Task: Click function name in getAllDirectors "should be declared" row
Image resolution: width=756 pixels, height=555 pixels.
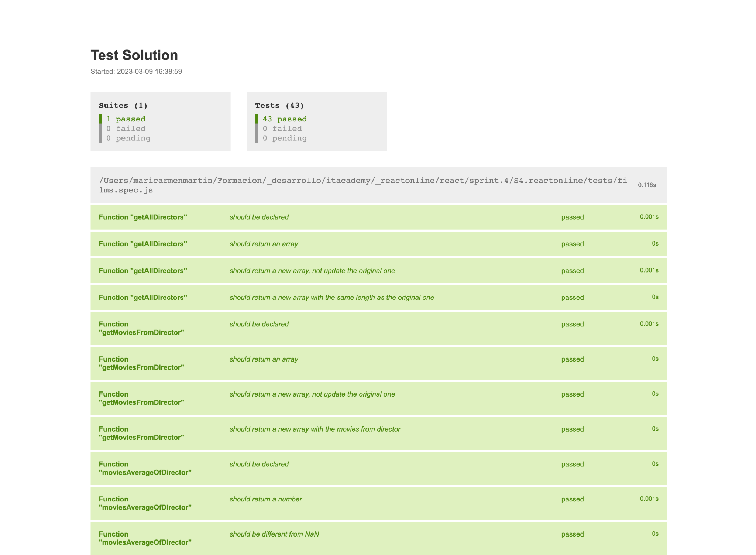Action: pyautogui.click(x=143, y=217)
